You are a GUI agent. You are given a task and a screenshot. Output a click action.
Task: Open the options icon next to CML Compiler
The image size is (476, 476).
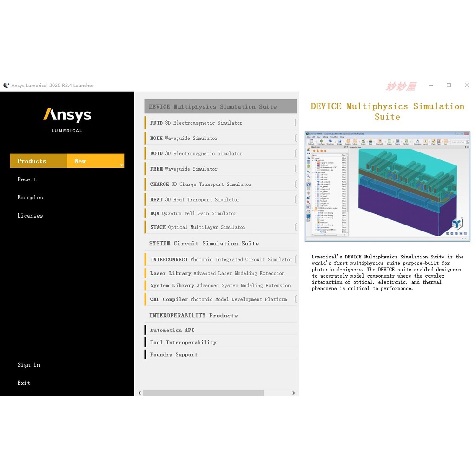click(x=296, y=299)
